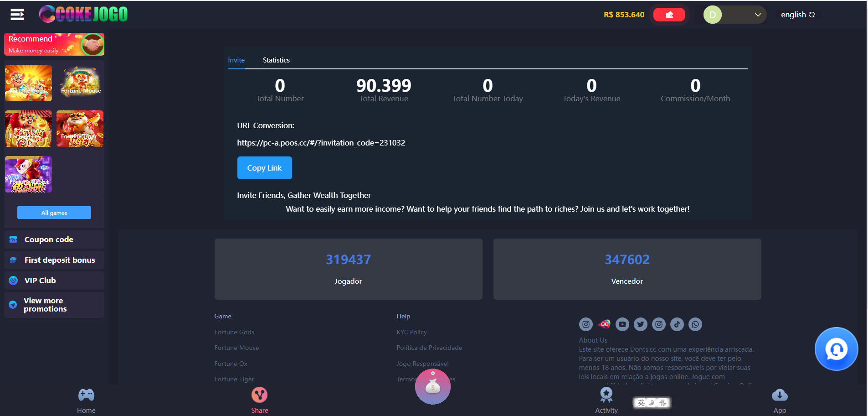Click the All games button

coord(54,213)
